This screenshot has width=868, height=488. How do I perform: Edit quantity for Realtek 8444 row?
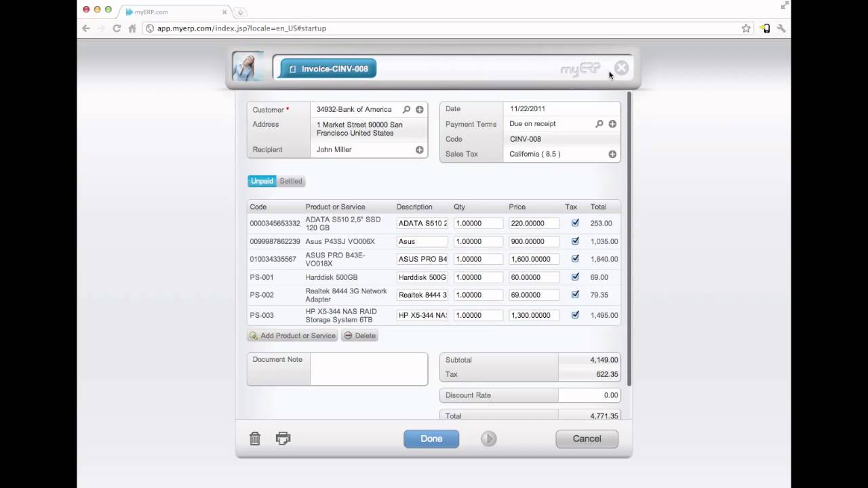click(479, 295)
